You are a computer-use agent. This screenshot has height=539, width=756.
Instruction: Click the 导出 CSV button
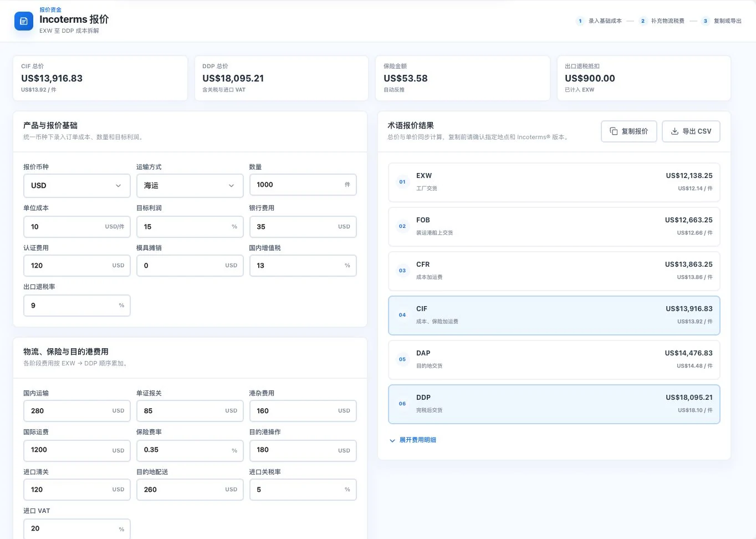tap(691, 131)
